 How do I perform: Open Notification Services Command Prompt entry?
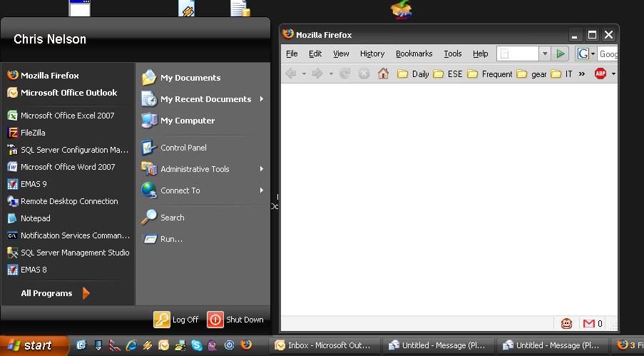click(68, 235)
